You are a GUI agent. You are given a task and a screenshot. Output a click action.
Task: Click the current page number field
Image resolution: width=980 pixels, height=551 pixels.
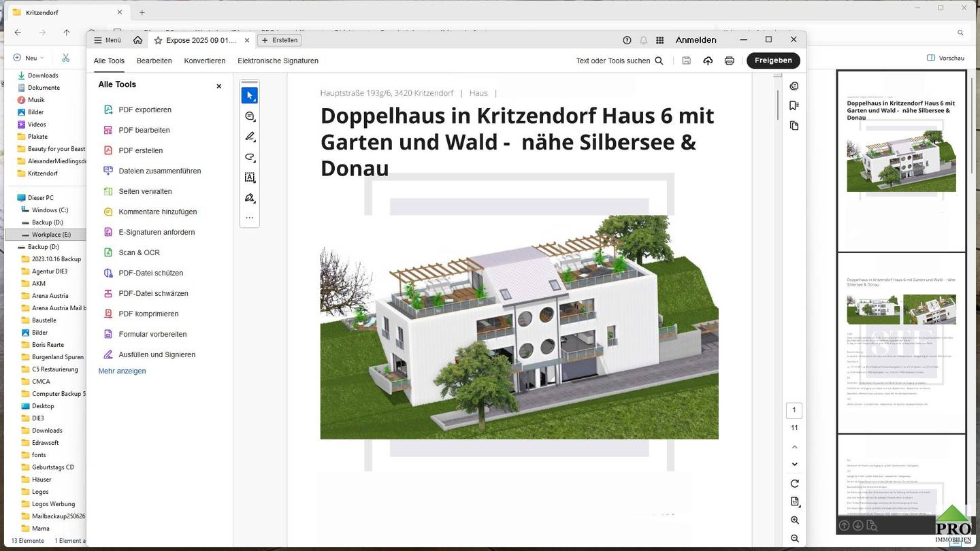click(x=794, y=410)
